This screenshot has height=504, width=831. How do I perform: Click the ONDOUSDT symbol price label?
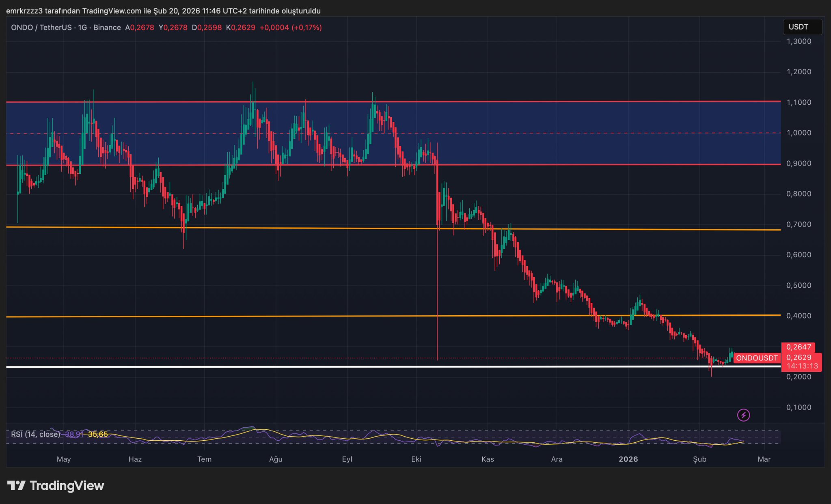(x=757, y=358)
